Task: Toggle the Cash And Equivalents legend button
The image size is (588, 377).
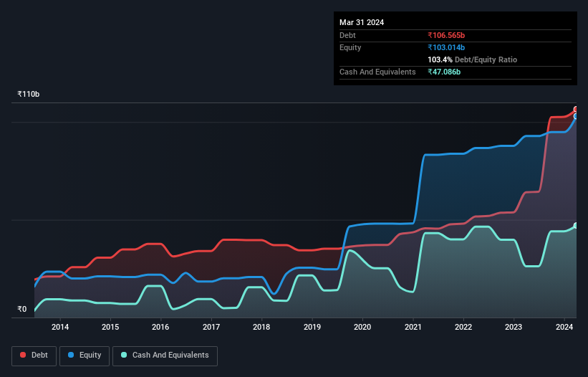Action: (165, 355)
